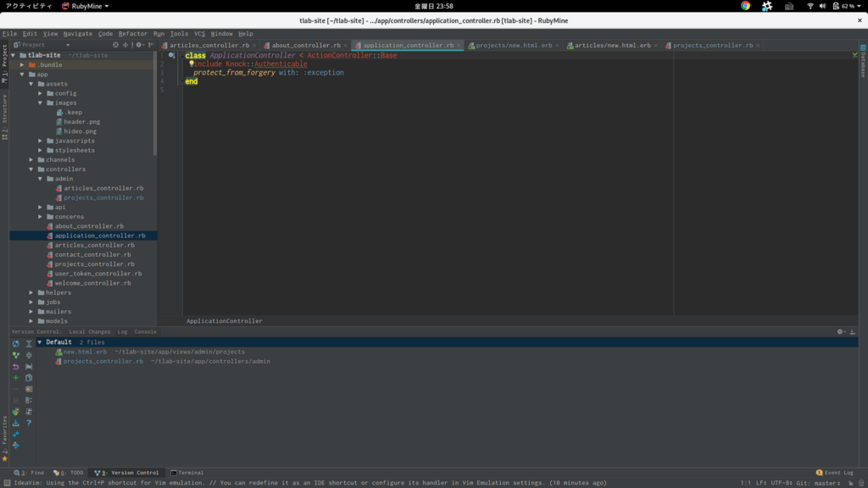Select welcome_controller.rb in project tree
The image size is (868, 488).
click(92, 283)
